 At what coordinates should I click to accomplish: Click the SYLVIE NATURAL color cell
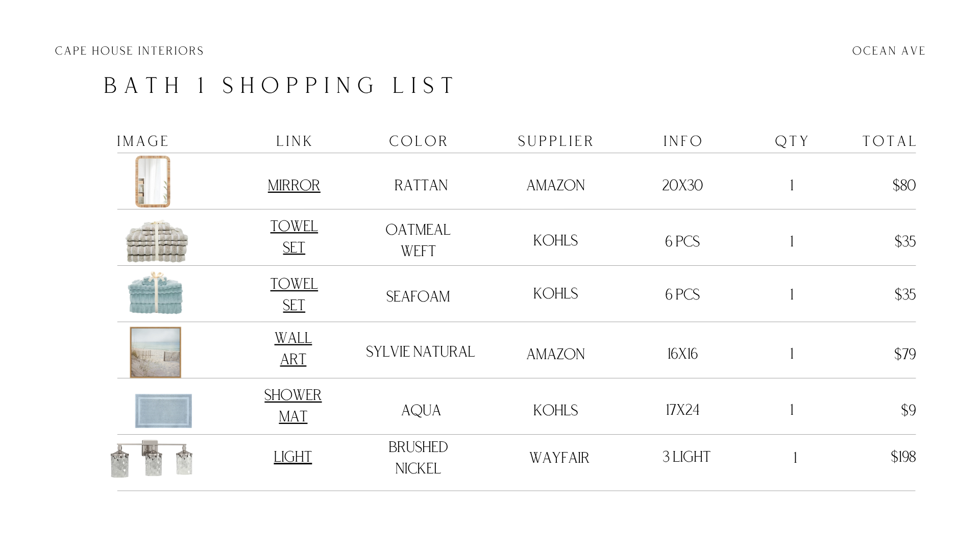pos(421,352)
